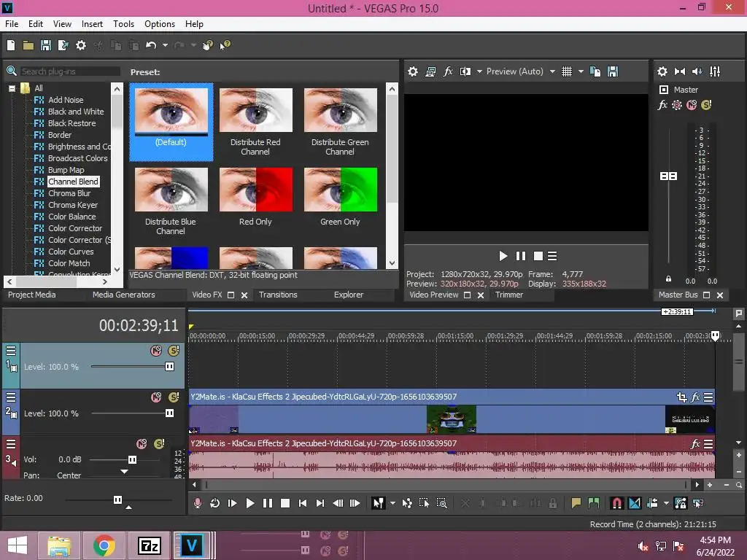747x560 pixels.
Task: Select Color Curves plug-in
Action: (71, 252)
